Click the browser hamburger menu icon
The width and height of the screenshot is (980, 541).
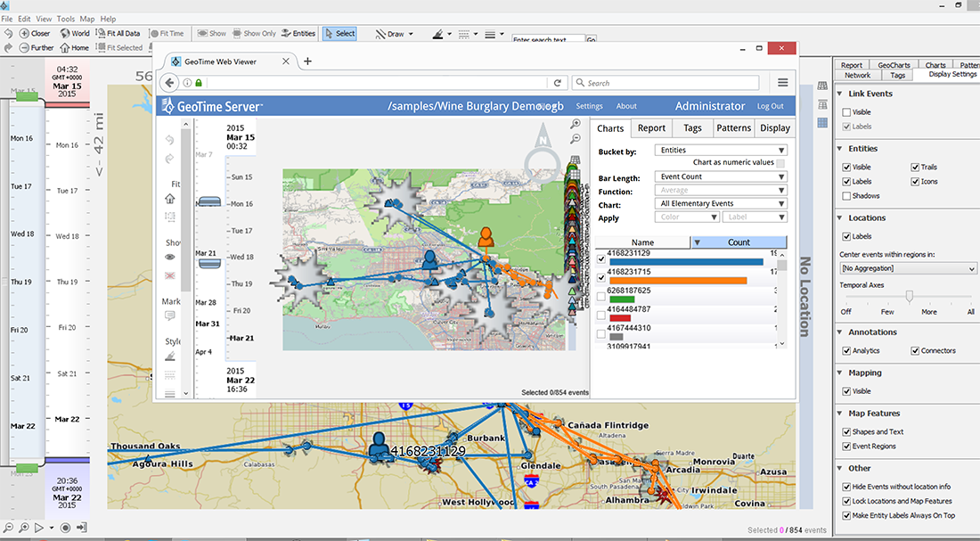pyautogui.click(x=782, y=83)
